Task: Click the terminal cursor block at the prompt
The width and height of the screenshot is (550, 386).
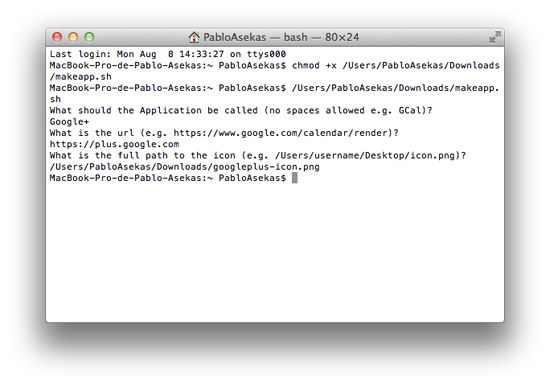Action: pyautogui.click(x=295, y=178)
